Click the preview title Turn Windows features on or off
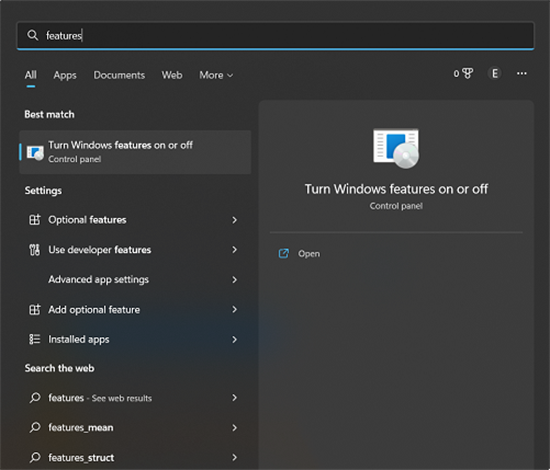 (396, 189)
